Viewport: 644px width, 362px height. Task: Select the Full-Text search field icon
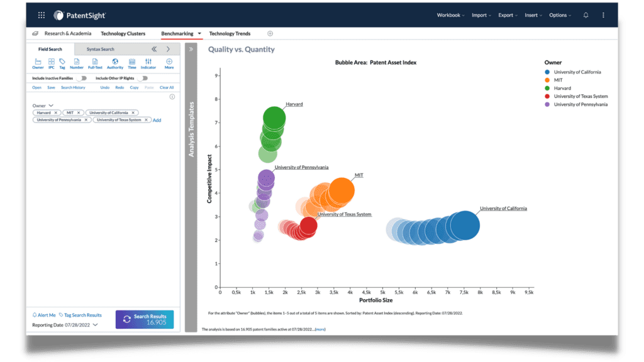pyautogui.click(x=95, y=63)
